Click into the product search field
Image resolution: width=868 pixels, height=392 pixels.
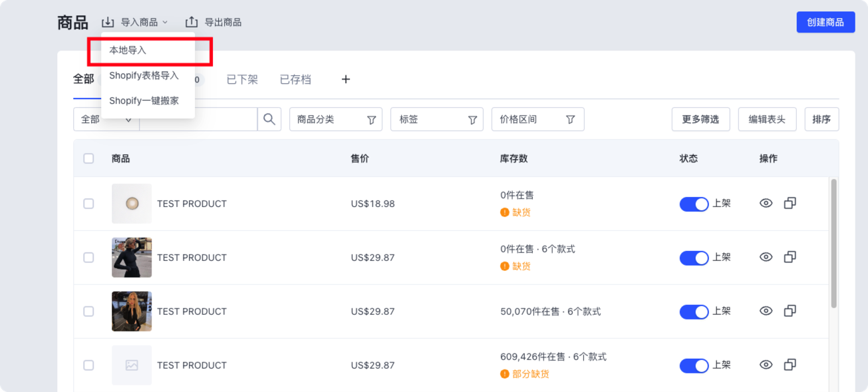click(x=198, y=119)
